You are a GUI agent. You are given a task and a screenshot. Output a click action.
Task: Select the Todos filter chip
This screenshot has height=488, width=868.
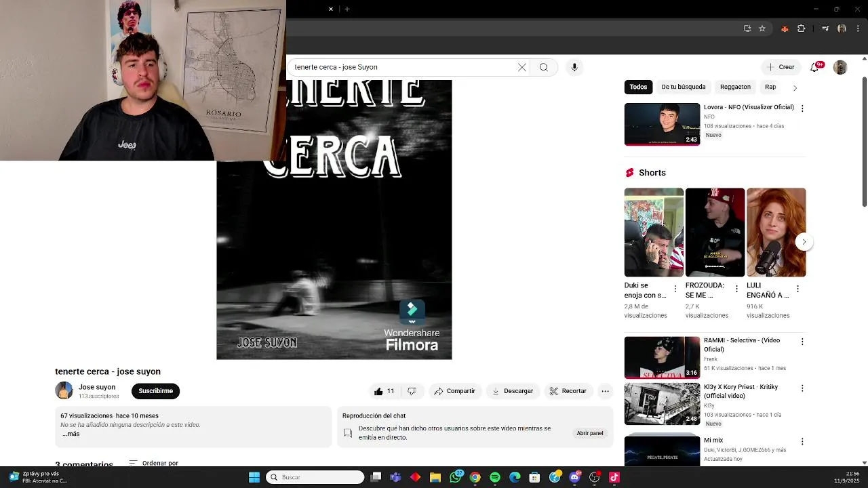tap(638, 87)
